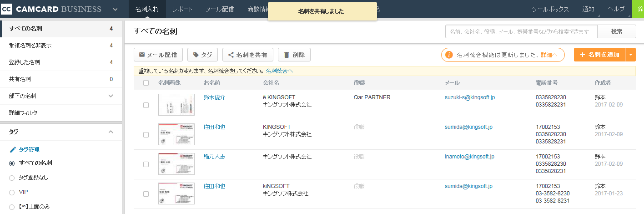This screenshot has height=214, width=644.
Task: Open 詳細フィルタ in the sidebar
Action: 61,112
